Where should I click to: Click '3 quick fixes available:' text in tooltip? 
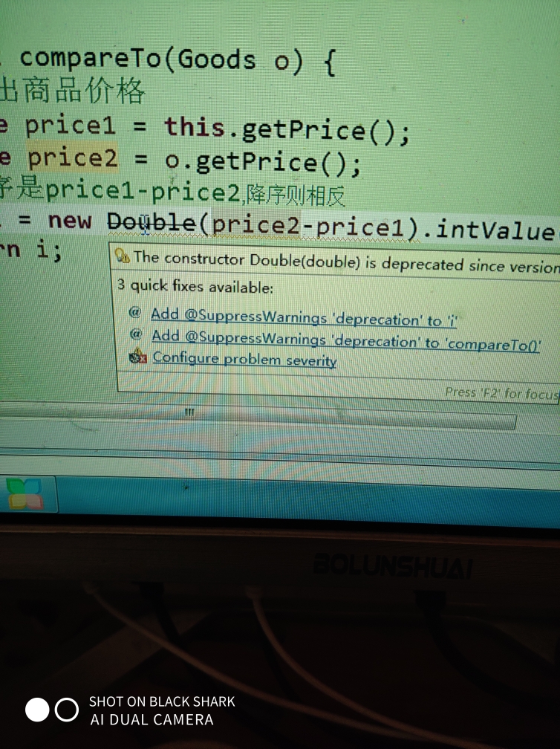point(195,286)
